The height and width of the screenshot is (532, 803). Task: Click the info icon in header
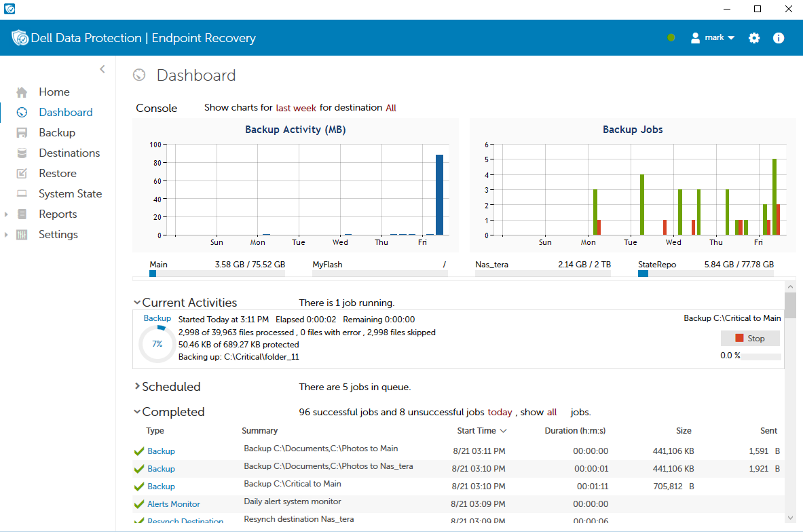click(x=779, y=38)
